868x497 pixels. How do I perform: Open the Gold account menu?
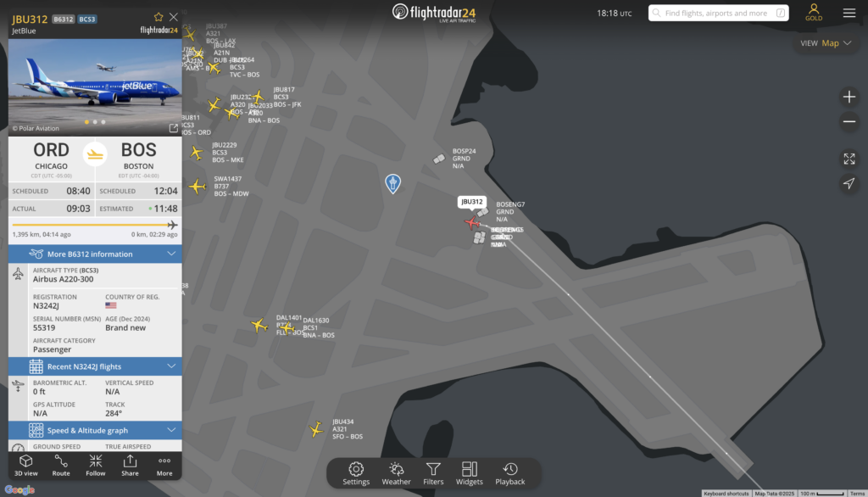click(814, 12)
